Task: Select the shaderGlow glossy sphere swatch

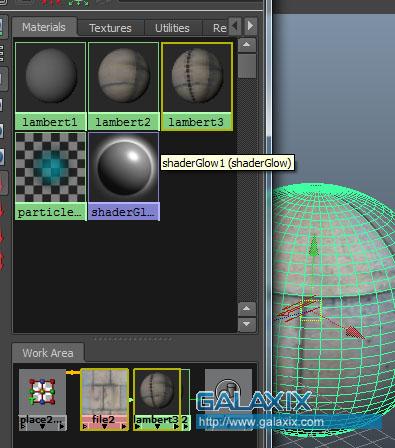Action: (124, 167)
